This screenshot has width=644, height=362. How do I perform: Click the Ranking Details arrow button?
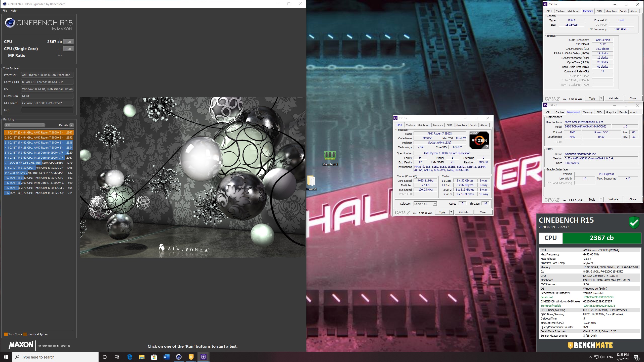[72, 125]
